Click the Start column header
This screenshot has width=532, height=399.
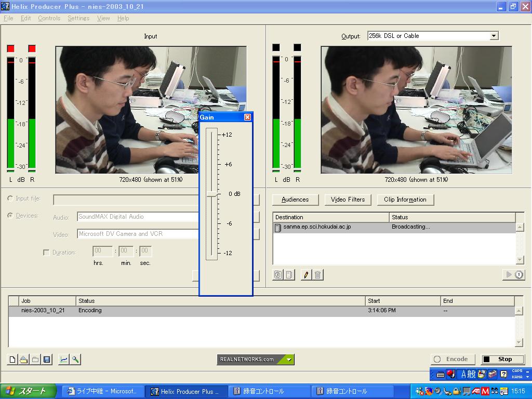coord(403,301)
